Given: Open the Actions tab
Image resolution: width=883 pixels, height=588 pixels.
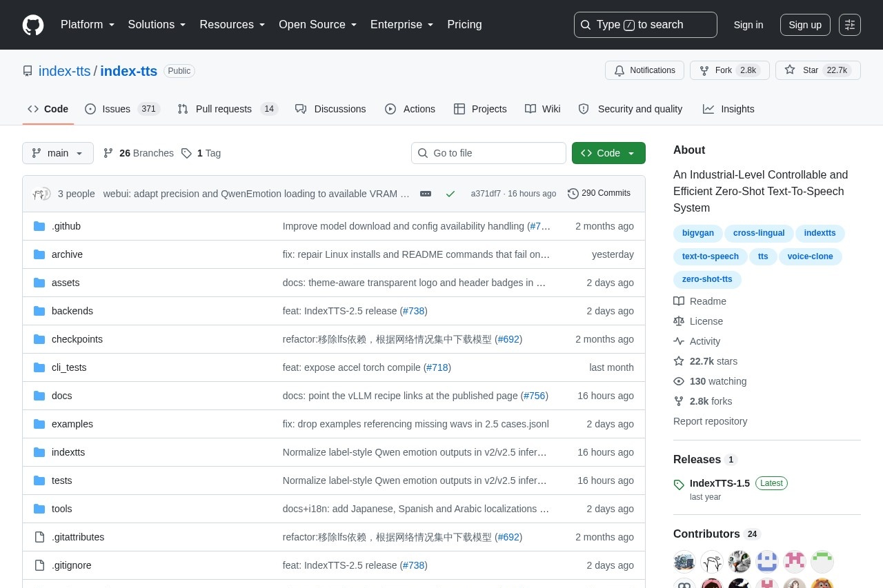Looking at the screenshot, I should 410,109.
